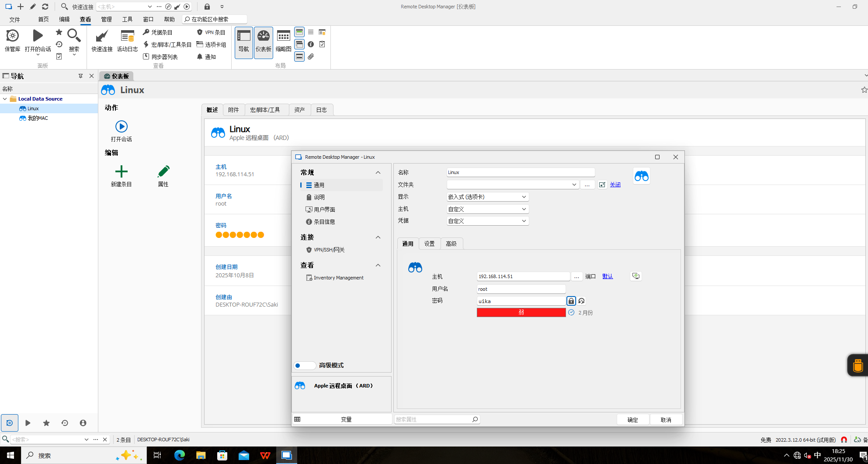Viewport: 868px width, 464px height.
Task: Click the 确定 button
Action: pyautogui.click(x=633, y=420)
